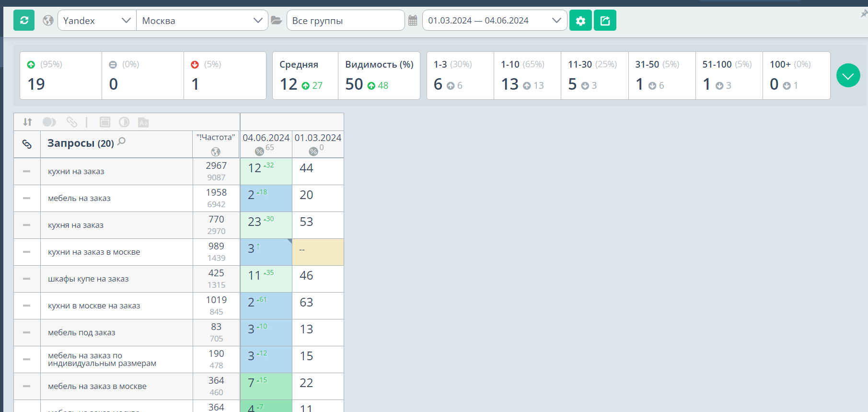This screenshot has height=412, width=868.
Task: Click the globe icon beside Yandex
Action: [x=48, y=20]
